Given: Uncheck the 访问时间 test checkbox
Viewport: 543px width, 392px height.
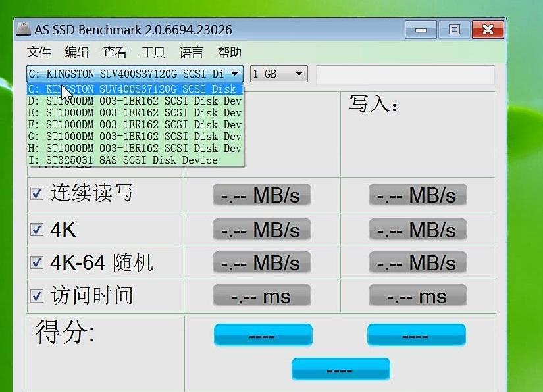Looking at the screenshot, I should tap(37, 296).
